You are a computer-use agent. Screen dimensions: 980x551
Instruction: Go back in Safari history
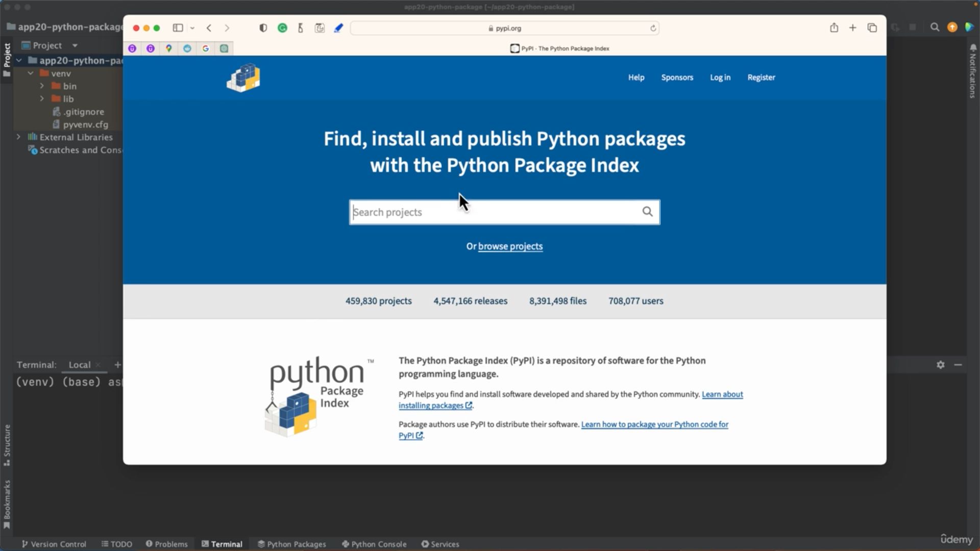[209, 28]
